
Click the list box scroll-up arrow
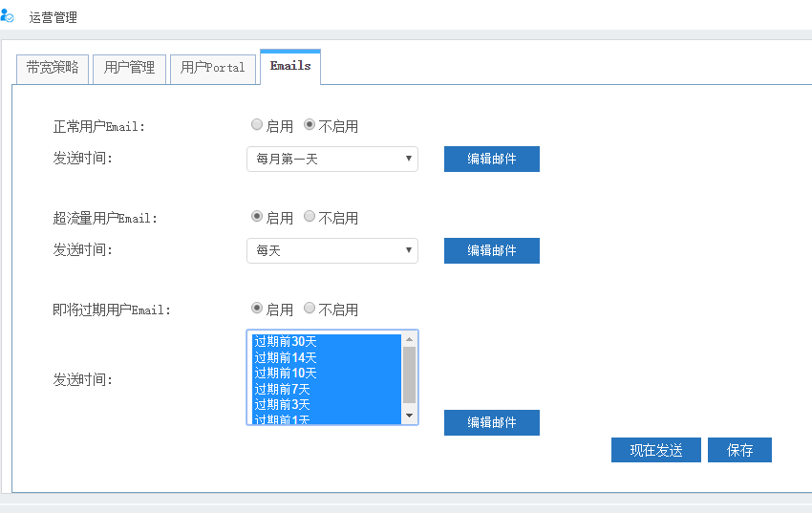coord(409,339)
